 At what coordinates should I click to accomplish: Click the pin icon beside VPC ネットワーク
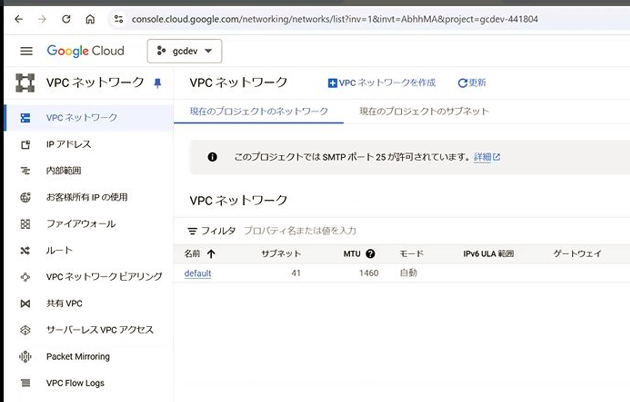point(157,83)
